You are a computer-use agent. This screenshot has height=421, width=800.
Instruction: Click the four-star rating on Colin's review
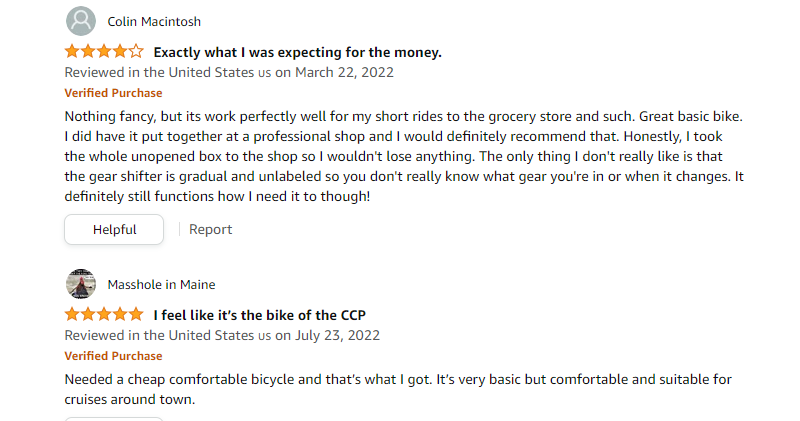[104, 52]
